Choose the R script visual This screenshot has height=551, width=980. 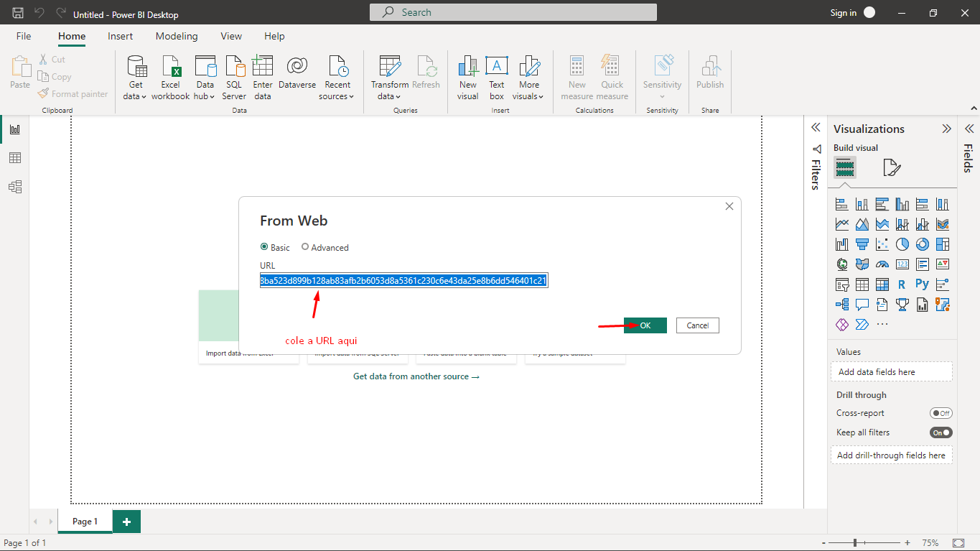pyautogui.click(x=902, y=284)
